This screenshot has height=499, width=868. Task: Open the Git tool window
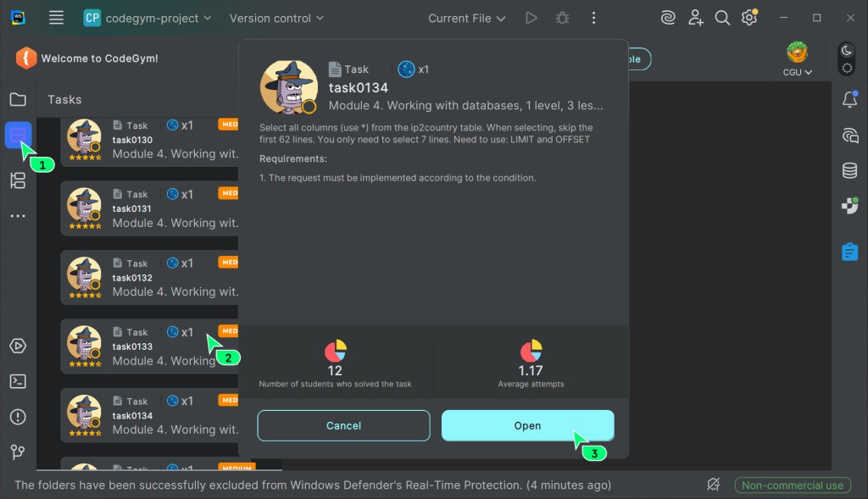18,452
